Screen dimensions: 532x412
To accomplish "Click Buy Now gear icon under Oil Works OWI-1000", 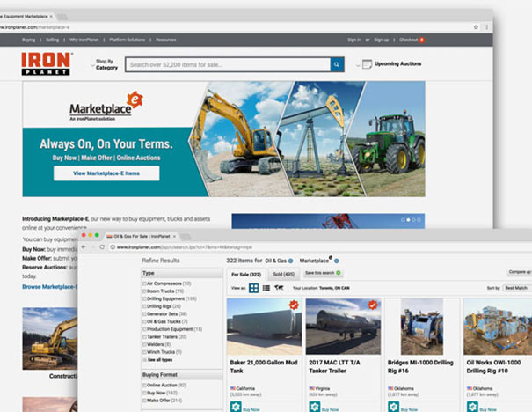I will coord(472,407).
